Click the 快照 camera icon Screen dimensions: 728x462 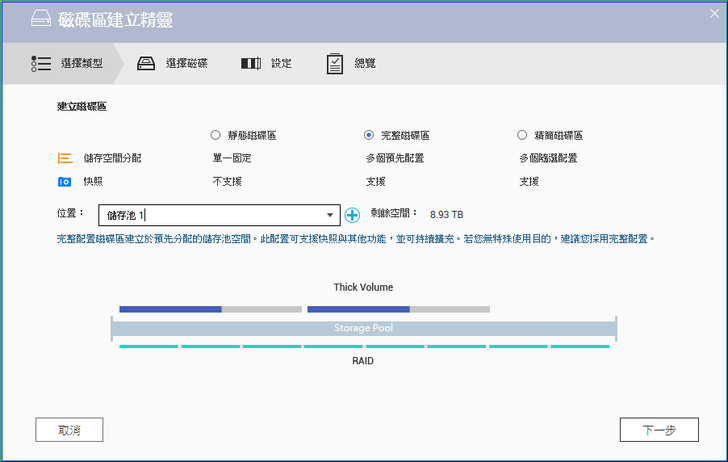65,182
